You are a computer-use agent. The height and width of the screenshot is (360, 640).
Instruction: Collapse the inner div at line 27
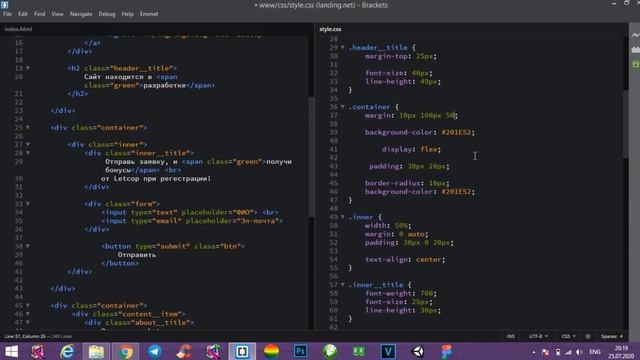click(x=28, y=144)
